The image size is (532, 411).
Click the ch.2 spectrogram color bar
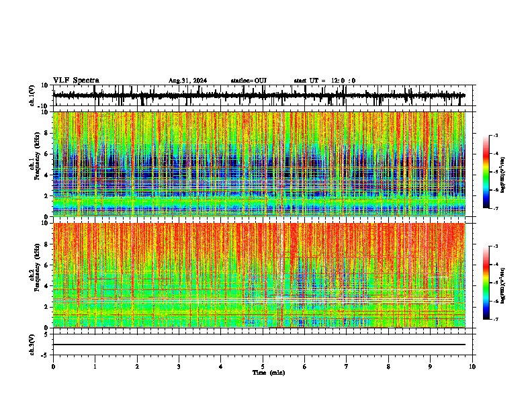click(x=486, y=283)
